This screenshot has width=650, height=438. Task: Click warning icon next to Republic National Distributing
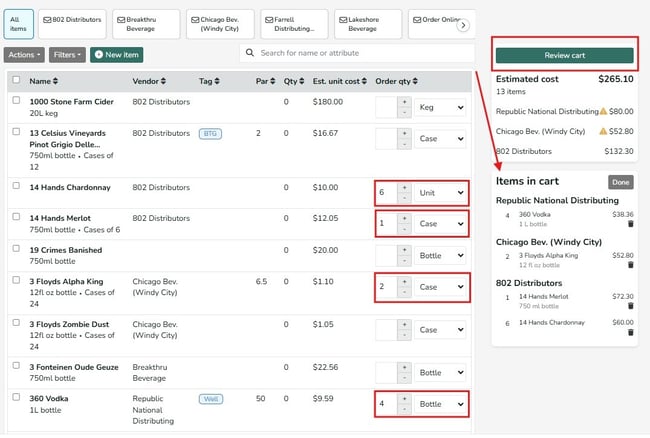tap(601, 112)
